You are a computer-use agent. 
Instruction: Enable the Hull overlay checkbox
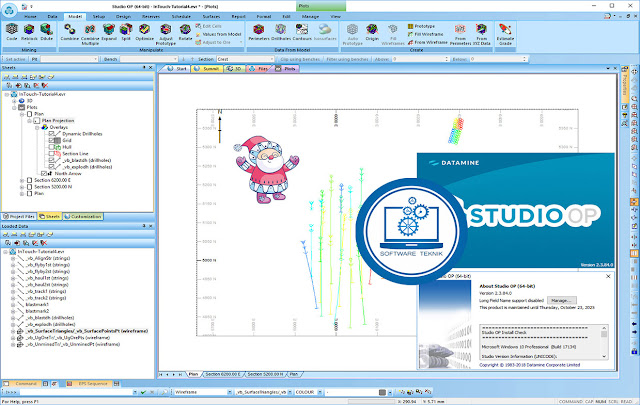pos(51,147)
